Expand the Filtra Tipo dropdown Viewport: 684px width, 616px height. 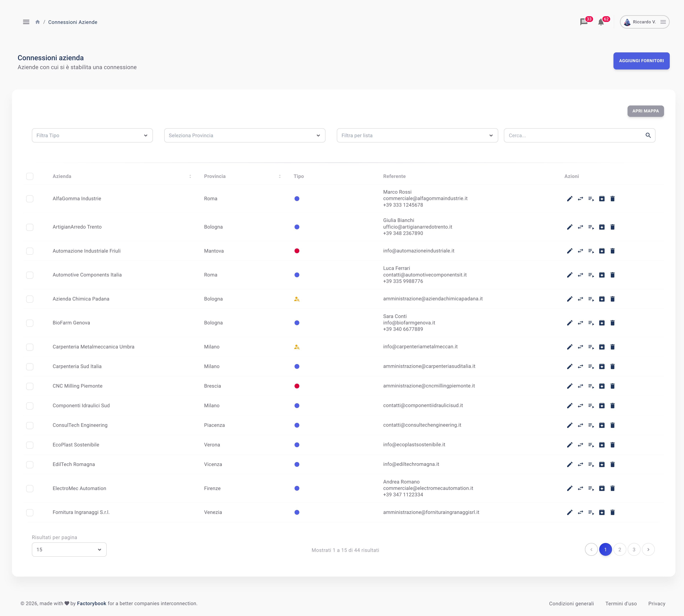click(92, 135)
